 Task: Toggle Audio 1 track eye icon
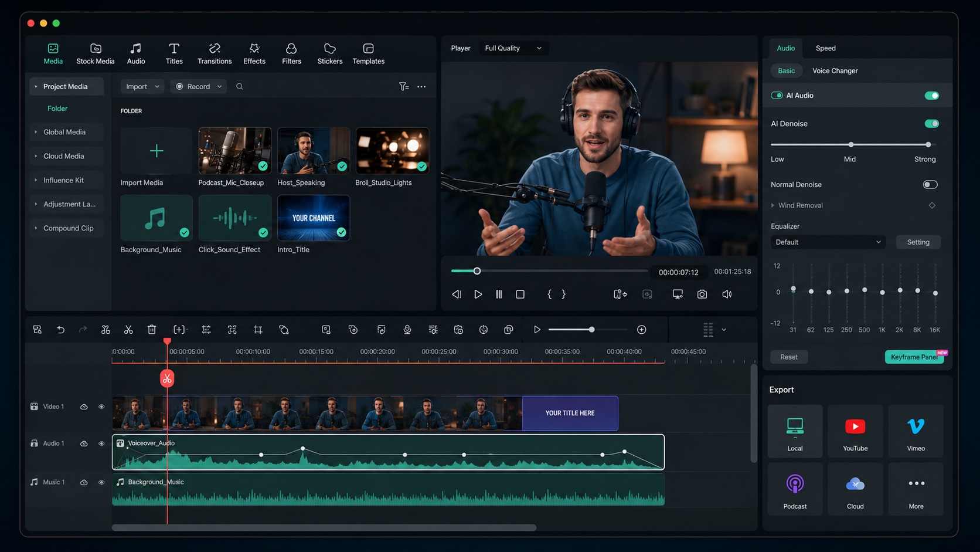(101, 443)
